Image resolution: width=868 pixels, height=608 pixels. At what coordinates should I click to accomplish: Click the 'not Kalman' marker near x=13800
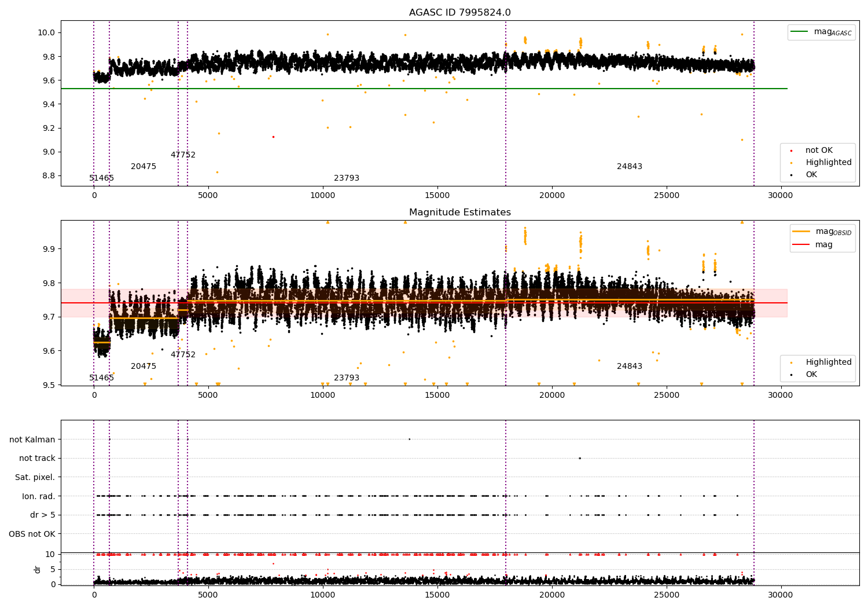(x=409, y=439)
